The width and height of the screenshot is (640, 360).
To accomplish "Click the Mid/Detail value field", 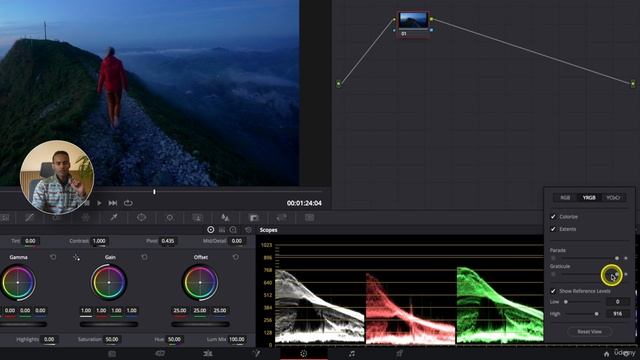I will pos(237,241).
